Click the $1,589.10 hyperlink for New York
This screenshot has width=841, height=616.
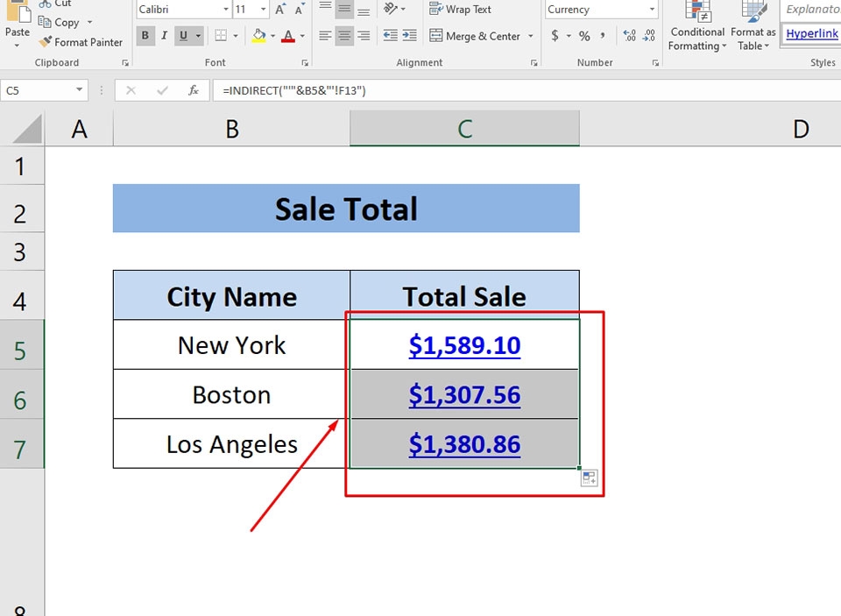463,345
